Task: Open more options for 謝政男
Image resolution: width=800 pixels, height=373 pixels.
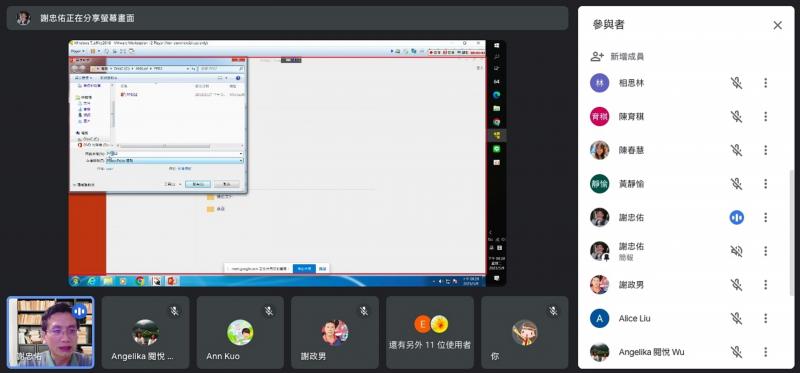Action: [x=765, y=285]
